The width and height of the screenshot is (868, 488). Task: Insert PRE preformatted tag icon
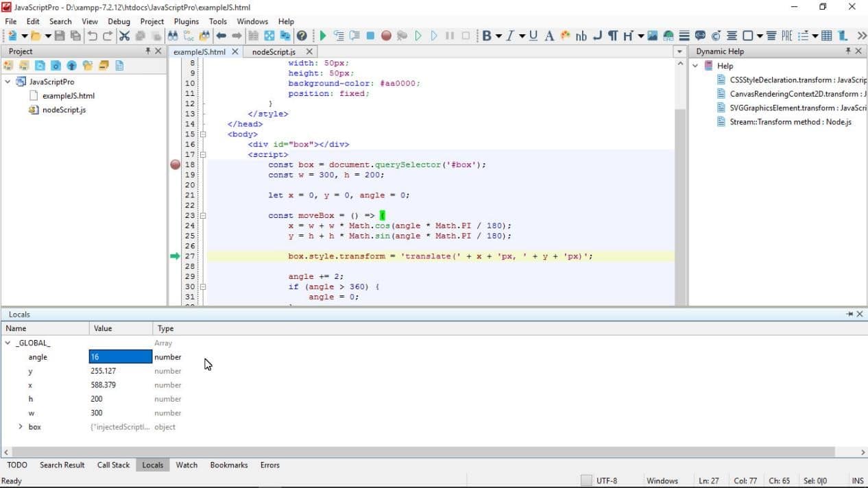point(786,36)
